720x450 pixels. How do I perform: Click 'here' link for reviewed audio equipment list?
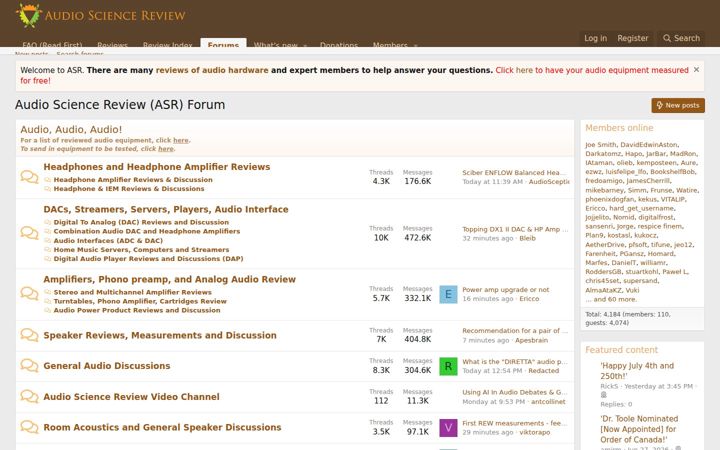click(180, 140)
